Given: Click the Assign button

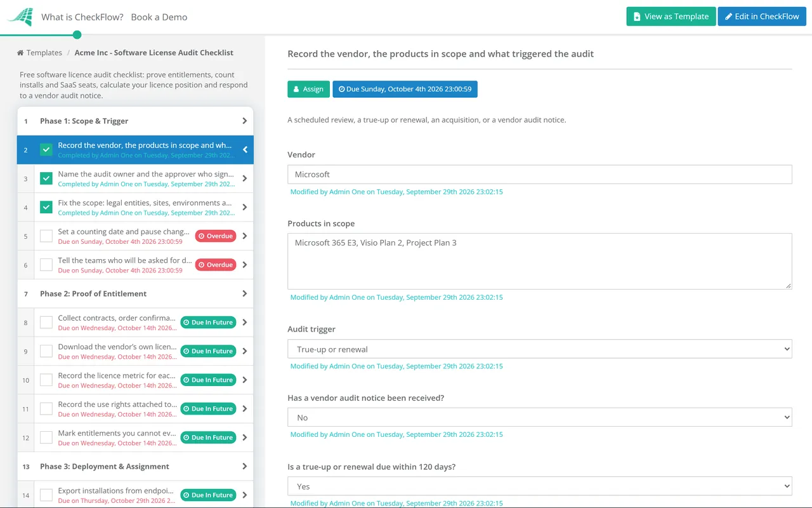Looking at the screenshot, I should pos(308,89).
